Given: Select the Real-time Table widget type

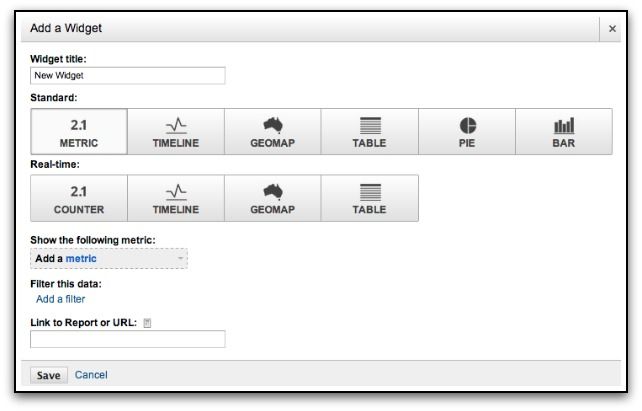Looking at the screenshot, I should (369, 198).
